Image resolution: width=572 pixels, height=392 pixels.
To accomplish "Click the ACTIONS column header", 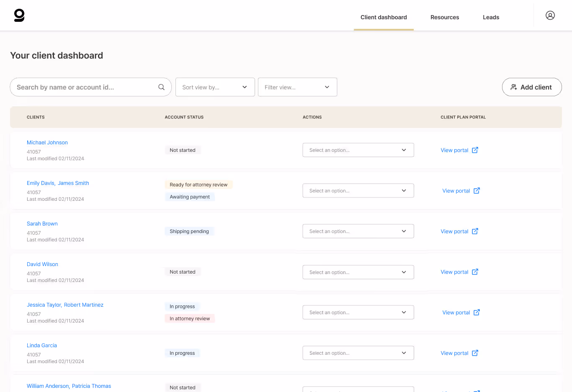I will (312, 117).
